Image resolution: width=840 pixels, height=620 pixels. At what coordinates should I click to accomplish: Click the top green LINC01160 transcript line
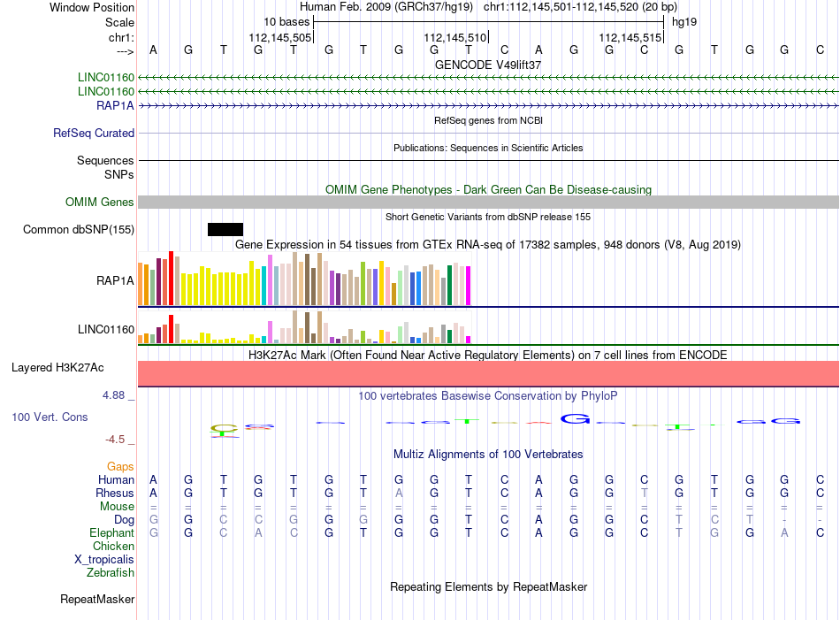click(x=489, y=78)
